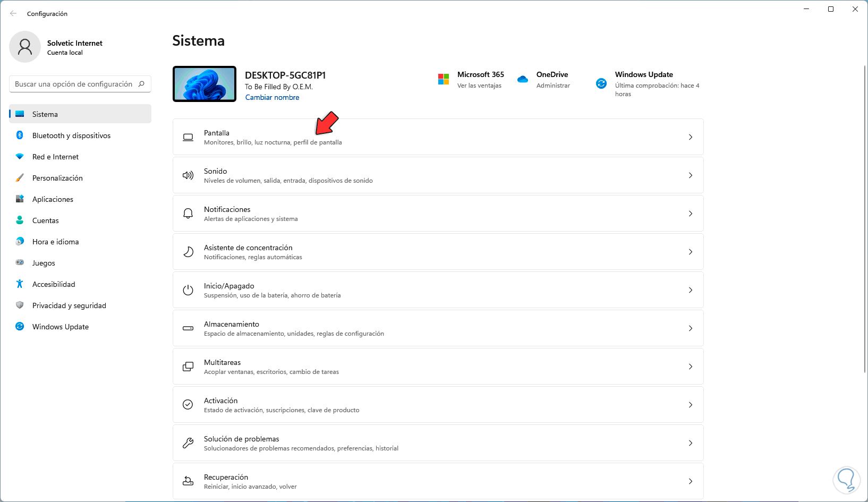Open Multitareas via its chevron

[691, 367]
